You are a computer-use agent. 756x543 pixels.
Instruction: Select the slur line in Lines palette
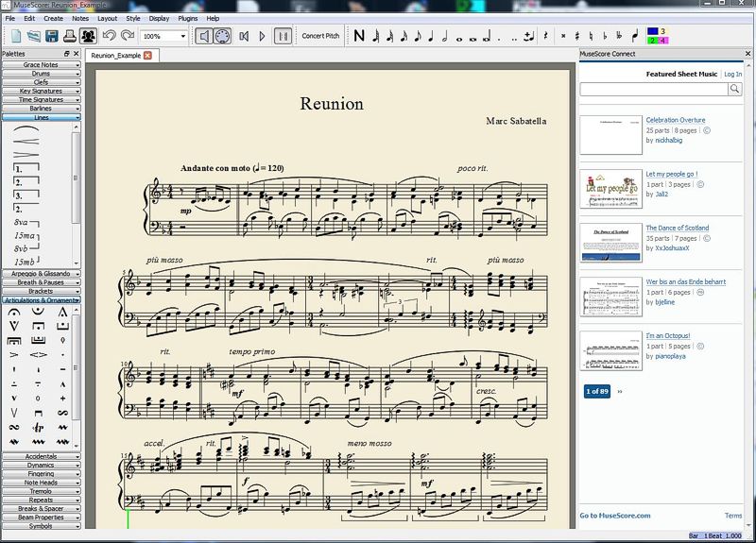pos(26,129)
